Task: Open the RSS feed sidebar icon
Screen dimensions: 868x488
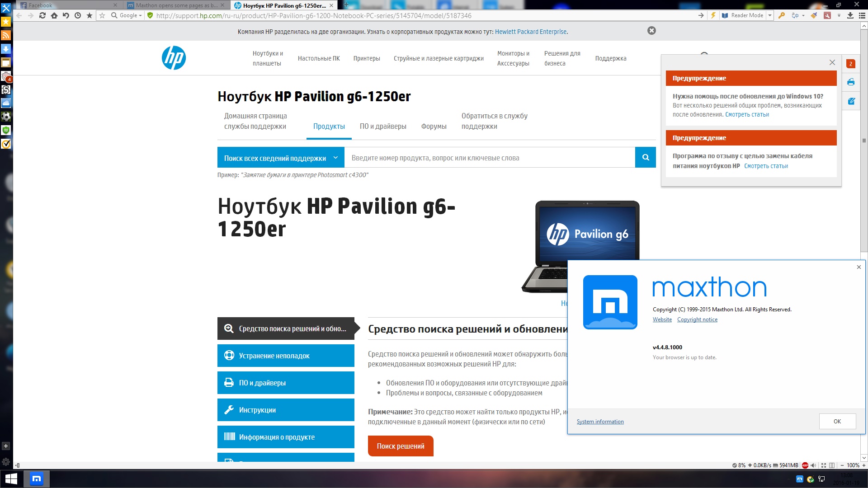Action: pos(6,35)
